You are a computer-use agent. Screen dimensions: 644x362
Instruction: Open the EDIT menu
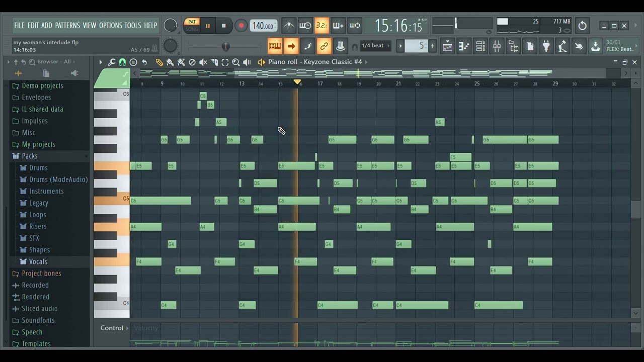[33, 25]
